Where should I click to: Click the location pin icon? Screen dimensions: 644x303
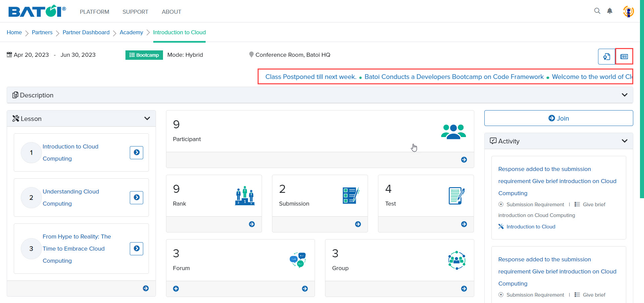251,54
